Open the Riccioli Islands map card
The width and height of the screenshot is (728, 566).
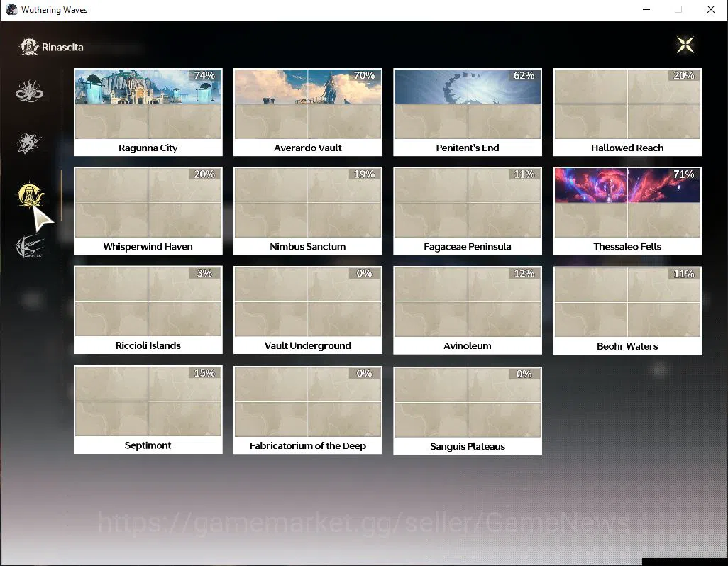(148, 310)
